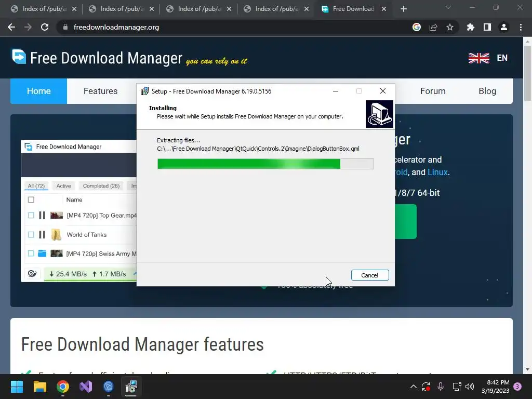Click the microphone tray icon

(441, 387)
